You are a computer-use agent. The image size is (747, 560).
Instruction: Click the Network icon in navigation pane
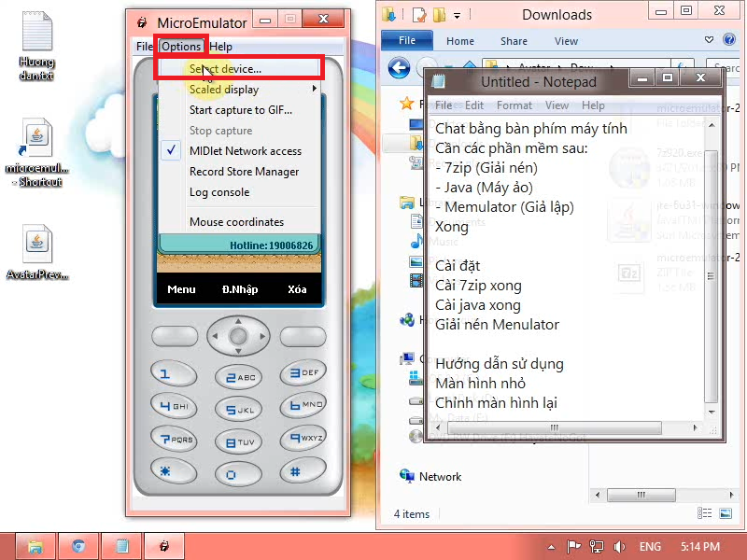[407, 476]
